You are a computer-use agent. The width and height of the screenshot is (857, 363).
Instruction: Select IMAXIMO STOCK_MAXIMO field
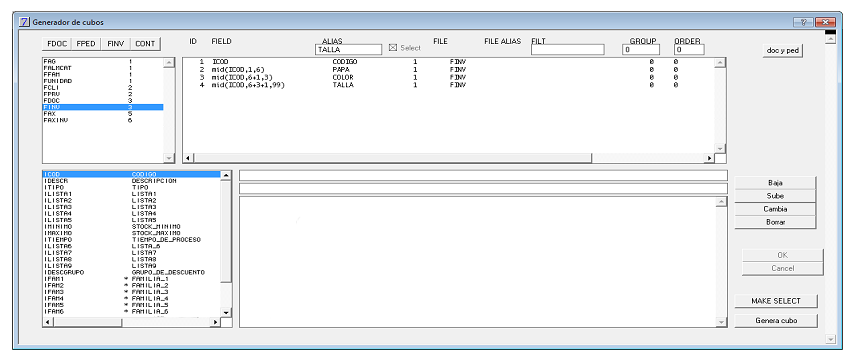point(131,233)
